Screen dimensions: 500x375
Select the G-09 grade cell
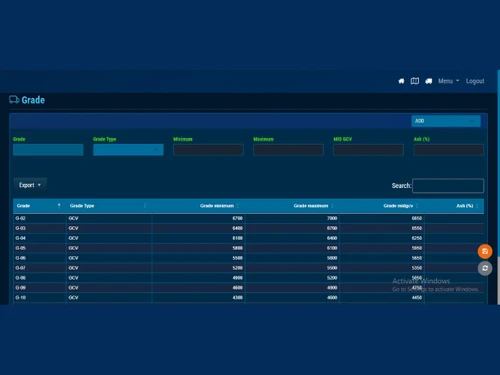tap(39, 288)
